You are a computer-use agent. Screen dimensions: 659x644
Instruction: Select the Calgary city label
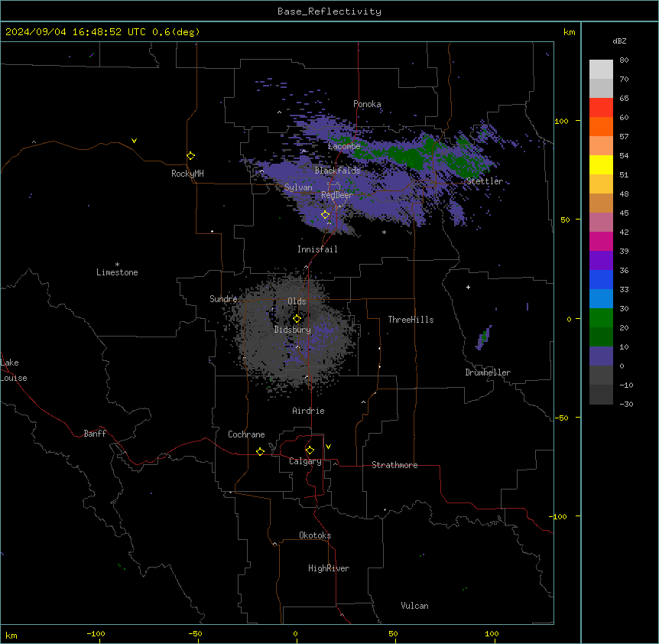coord(305,461)
